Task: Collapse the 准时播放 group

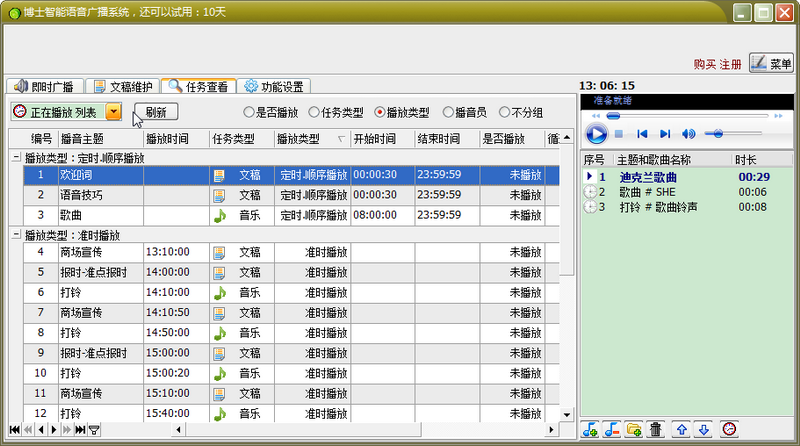Action: tap(16, 235)
